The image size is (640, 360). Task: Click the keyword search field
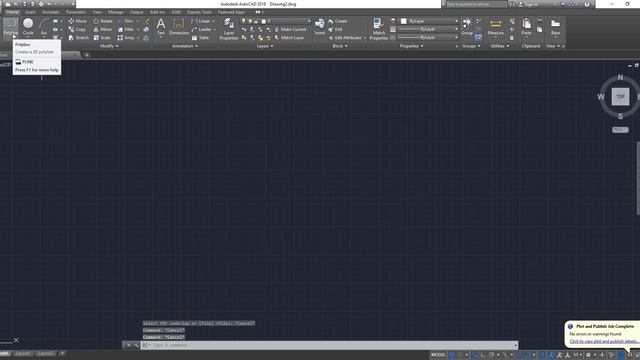pos(476,4)
